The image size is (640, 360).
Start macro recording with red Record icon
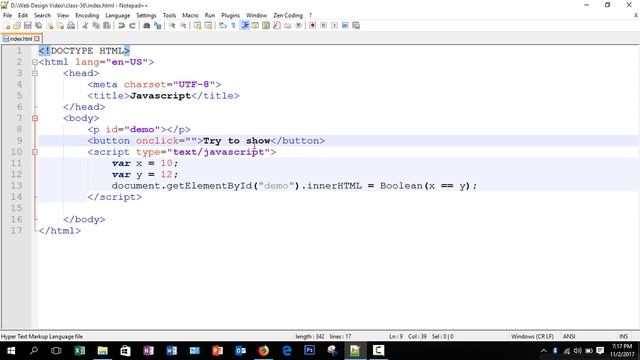point(313,26)
